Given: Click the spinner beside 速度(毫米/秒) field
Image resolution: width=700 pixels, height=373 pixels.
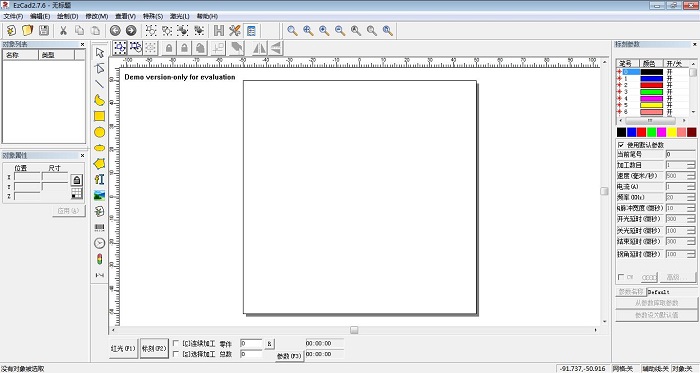Looking at the screenshot, I should (691, 176).
